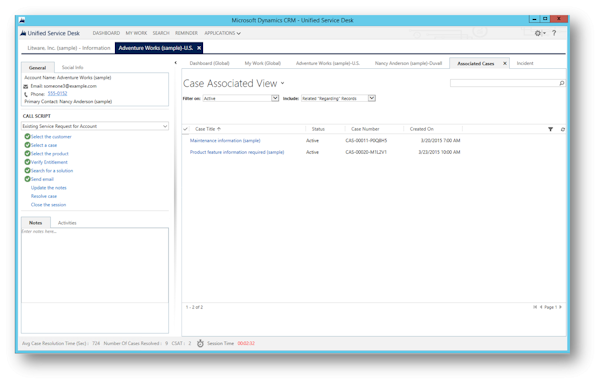Switch to Litware, Inc. (sample) - Information session
Image resolution: width=600 pixels, height=384 pixels.
point(68,48)
